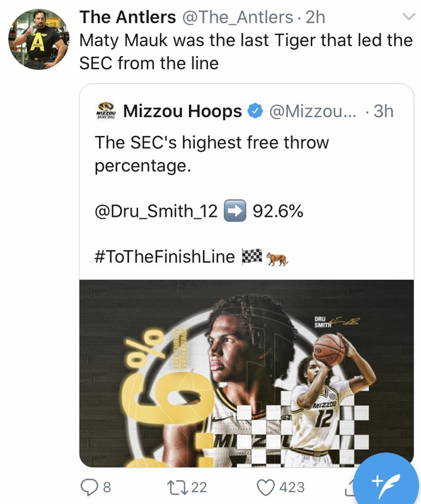Open the @Dru_Smith_12 mention
This screenshot has height=504, width=421.
(x=156, y=212)
